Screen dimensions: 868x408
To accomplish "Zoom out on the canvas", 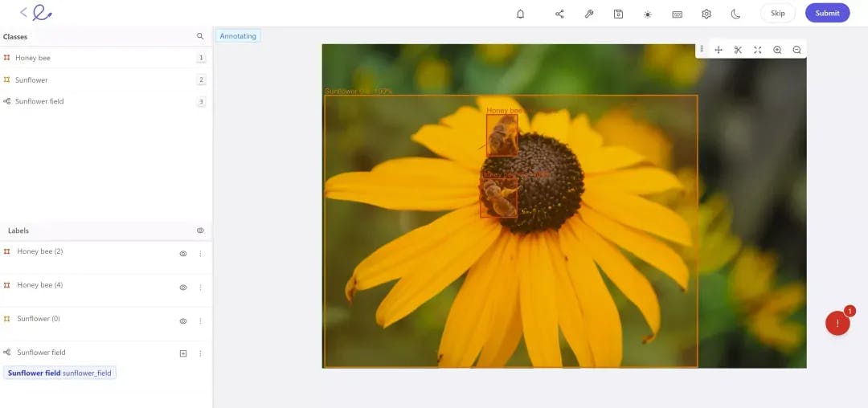I will click(796, 50).
